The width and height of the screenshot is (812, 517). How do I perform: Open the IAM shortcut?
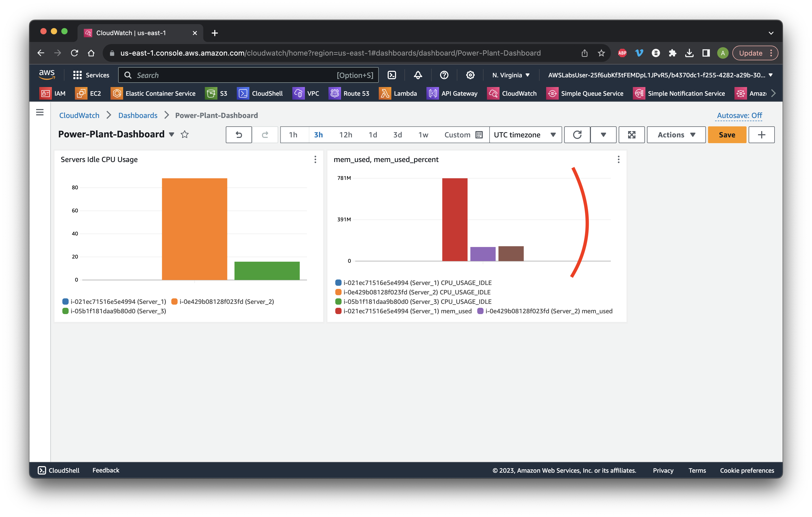[x=53, y=94]
